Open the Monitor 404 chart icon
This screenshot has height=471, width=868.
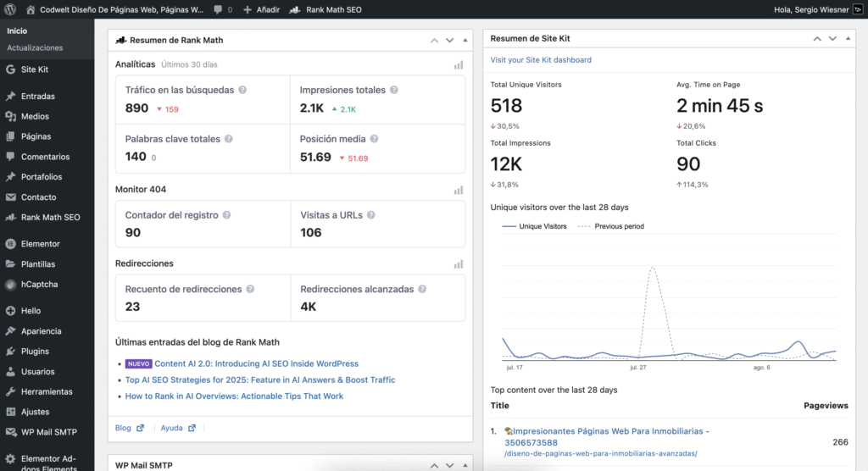click(x=459, y=190)
